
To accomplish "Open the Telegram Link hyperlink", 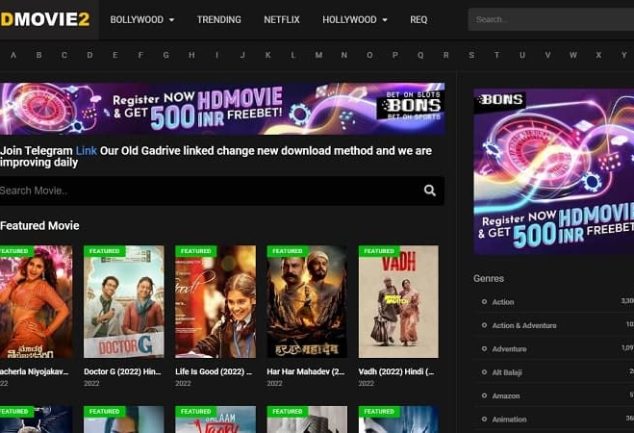I will (x=86, y=151).
